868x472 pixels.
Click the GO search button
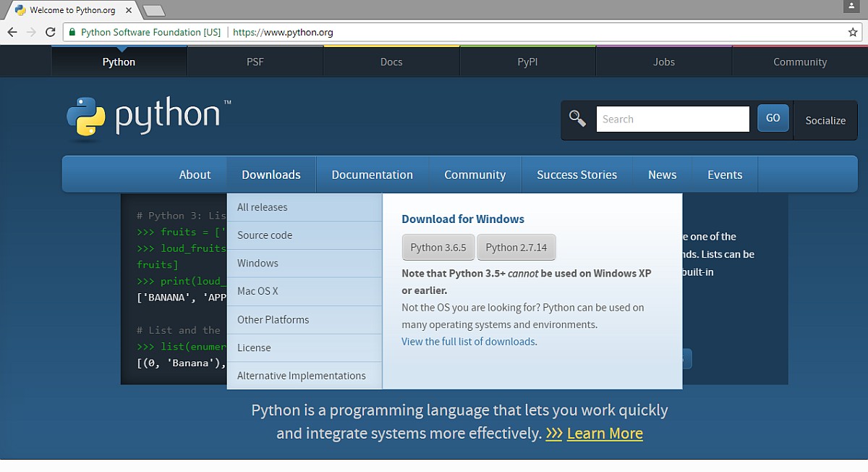pyautogui.click(x=773, y=118)
